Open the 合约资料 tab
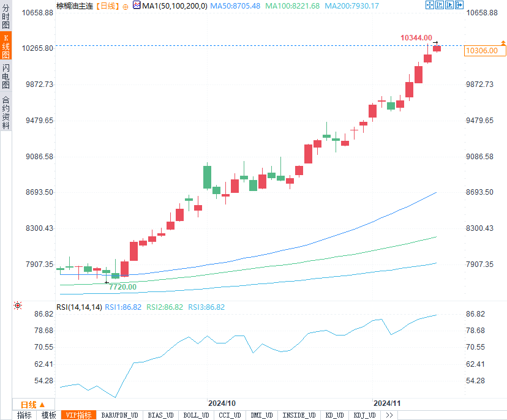 [6, 112]
